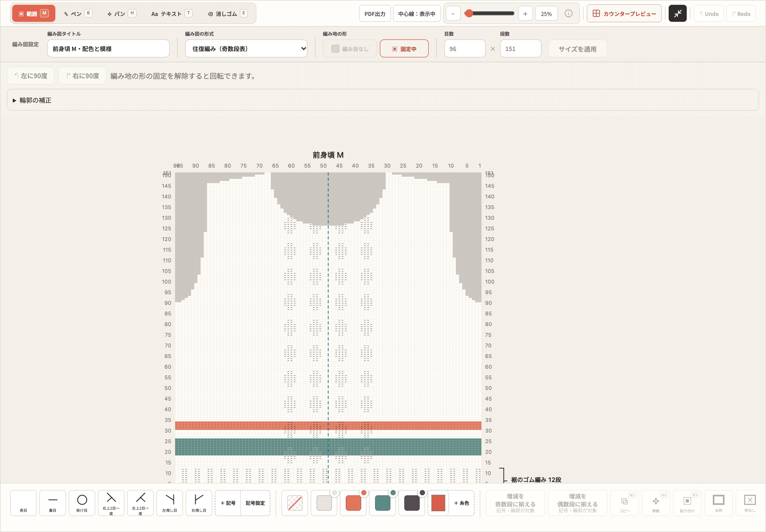The height and width of the screenshot is (532, 766).
Task: Select the 右増し目 increase symbol
Action: (x=199, y=503)
